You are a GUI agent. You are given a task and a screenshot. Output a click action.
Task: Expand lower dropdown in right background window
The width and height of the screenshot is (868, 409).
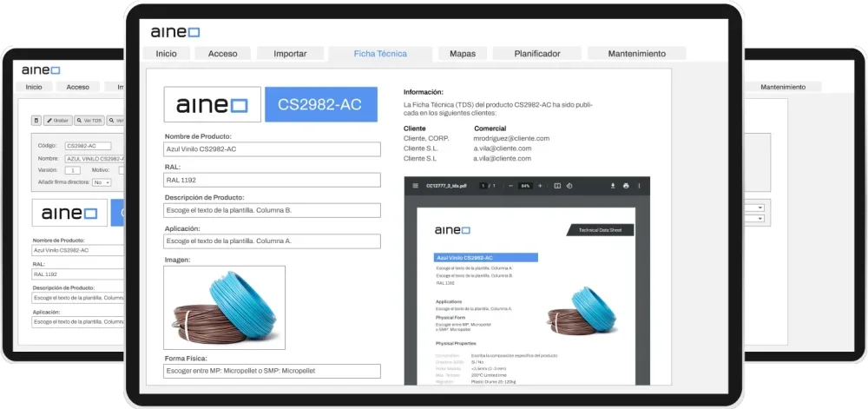click(x=755, y=219)
